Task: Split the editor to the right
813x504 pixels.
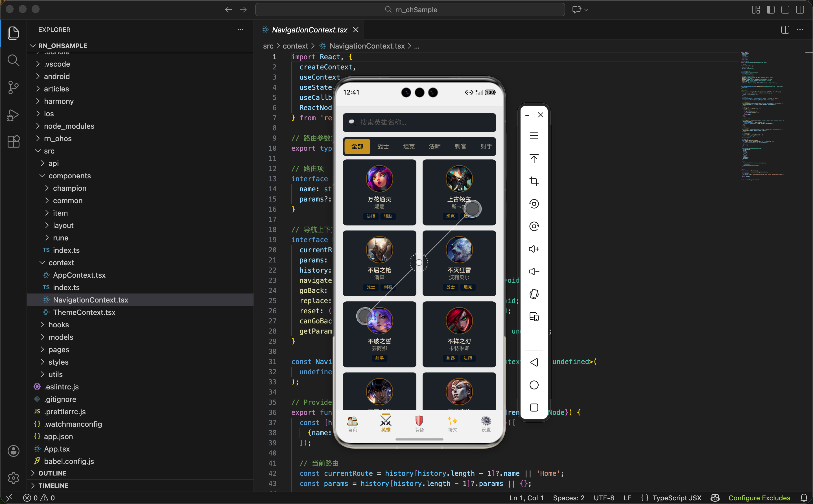Action: pyautogui.click(x=785, y=30)
